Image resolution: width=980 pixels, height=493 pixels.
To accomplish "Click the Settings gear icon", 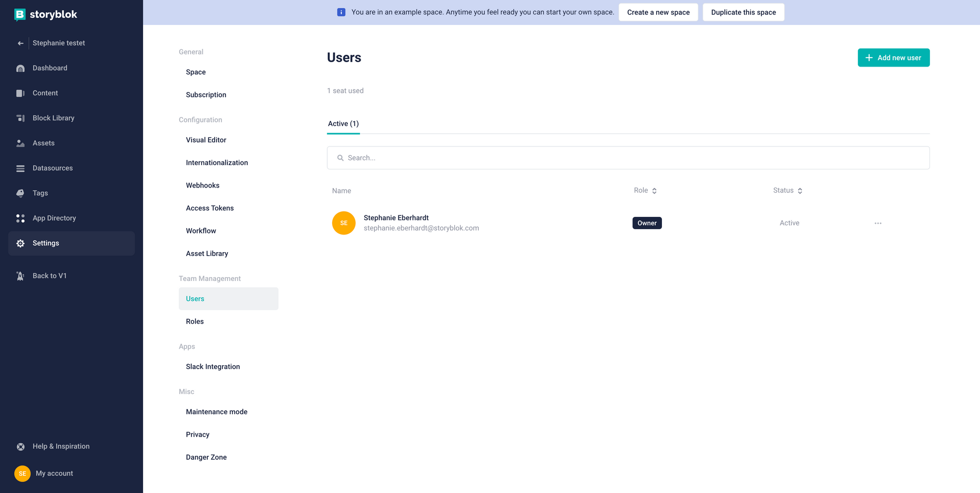I will [21, 243].
